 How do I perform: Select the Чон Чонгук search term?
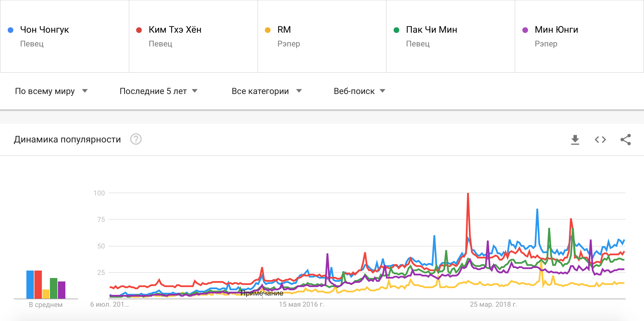[44, 30]
